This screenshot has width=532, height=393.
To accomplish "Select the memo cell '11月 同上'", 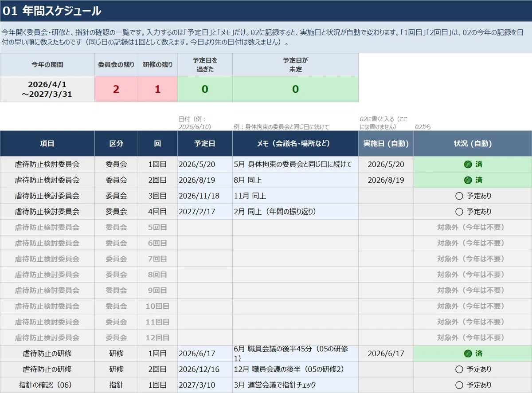I will (x=295, y=196).
